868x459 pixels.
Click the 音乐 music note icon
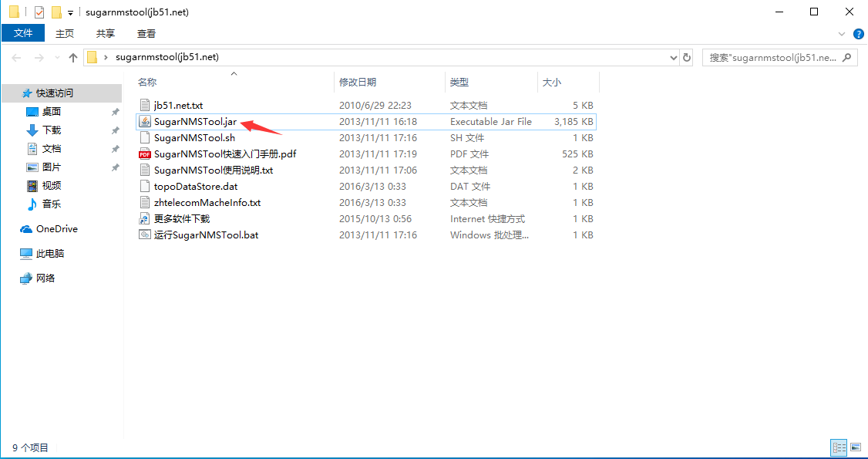pyautogui.click(x=32, y=204)
